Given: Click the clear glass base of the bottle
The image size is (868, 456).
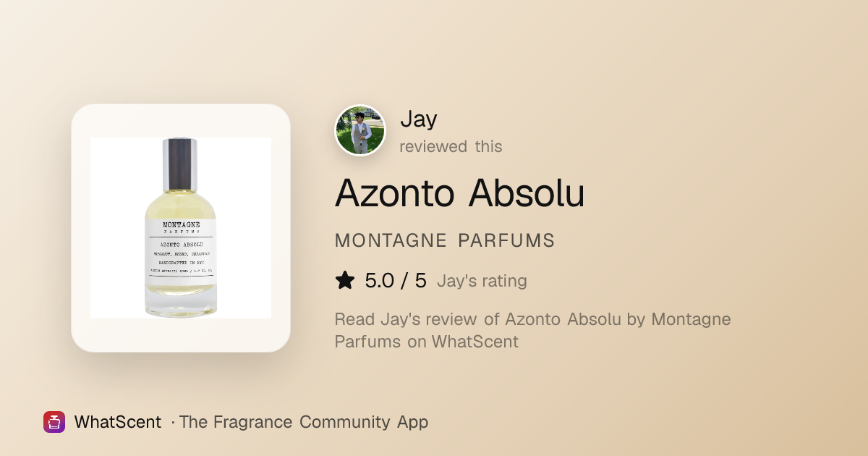Looking at the screenshot, I should click(180, 299).
